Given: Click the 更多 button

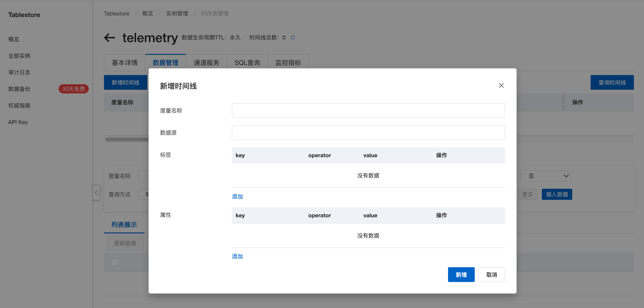Looking at the screenshot, I should [527, 195].
